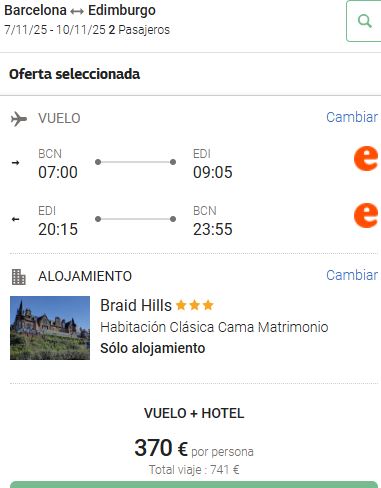Screen dimensions: 381x488
Task: Click the magnifier search icon button
Action: 364,21
